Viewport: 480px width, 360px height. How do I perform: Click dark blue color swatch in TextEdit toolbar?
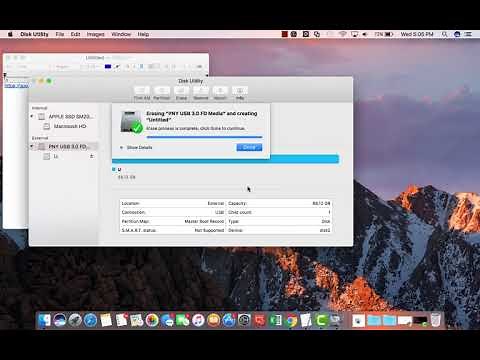(x=108, y=67)
